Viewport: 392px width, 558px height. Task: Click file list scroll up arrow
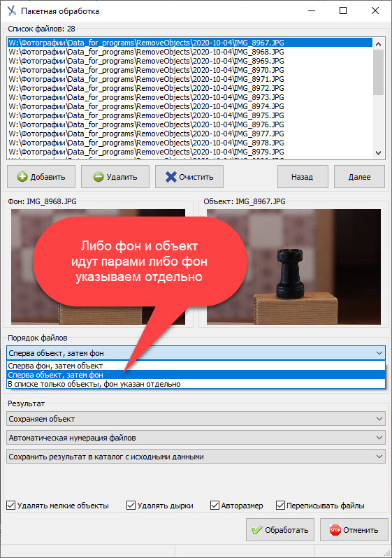(378, 44)
